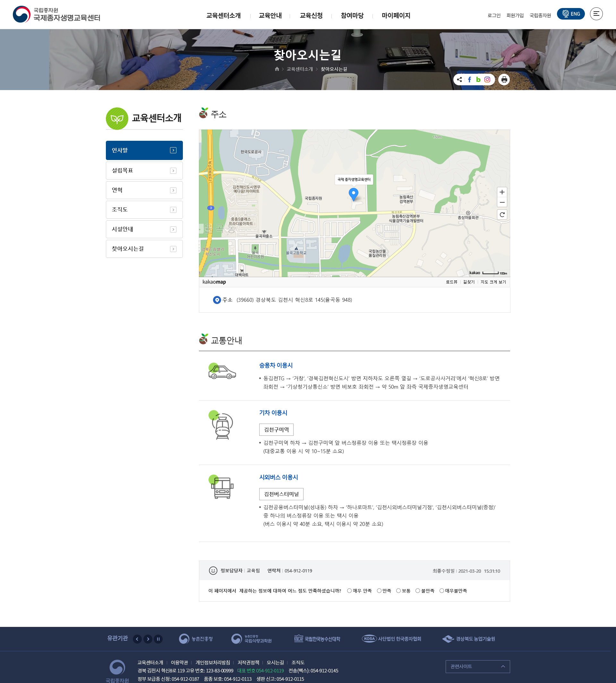Open the 시설안내 sidebar item
Image resolution: width=616 pixels, height=683 pixels.
point(144,229)
